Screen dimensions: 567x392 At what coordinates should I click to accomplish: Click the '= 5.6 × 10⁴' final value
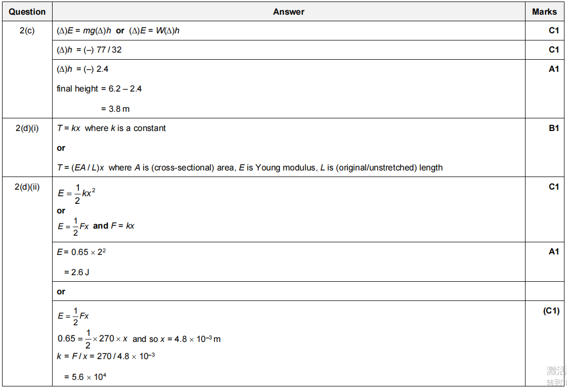pyautogui.click(x=85, y=377)
